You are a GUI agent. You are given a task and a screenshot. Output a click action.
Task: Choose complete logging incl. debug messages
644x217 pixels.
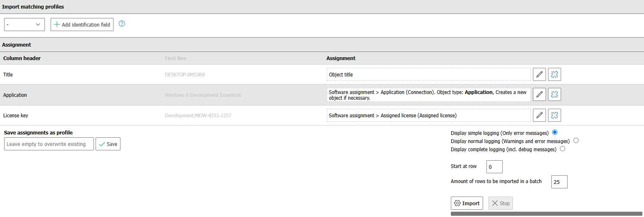(x=562, y=149)
